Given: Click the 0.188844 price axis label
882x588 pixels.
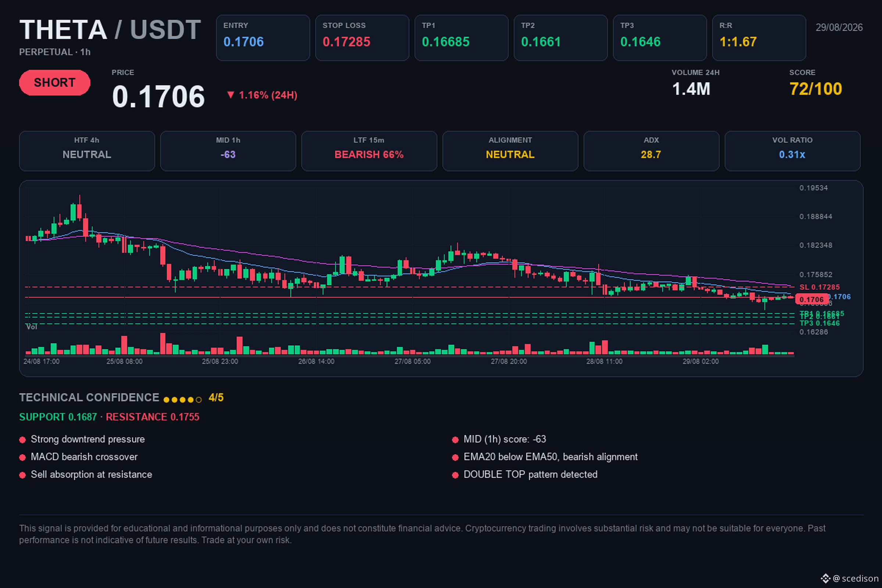Looking at the screenshot, I should click(x=815, y=217).
